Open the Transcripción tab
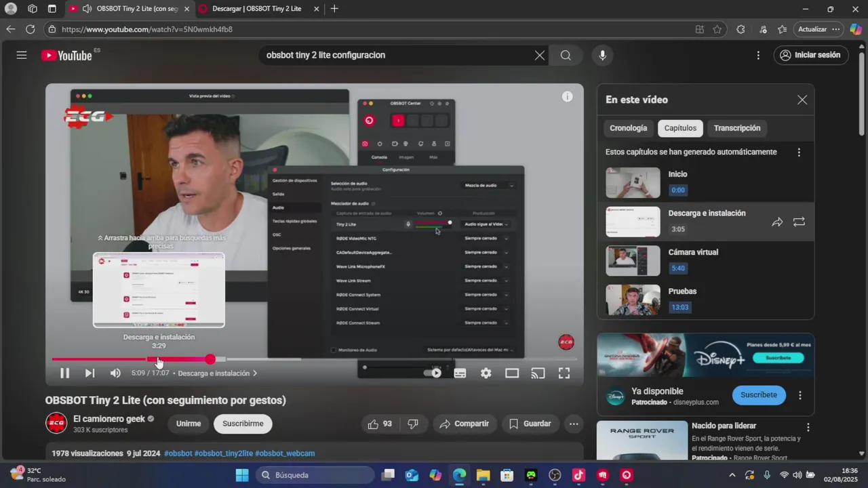Screen dimensions: 868x488 coord(736,128)
